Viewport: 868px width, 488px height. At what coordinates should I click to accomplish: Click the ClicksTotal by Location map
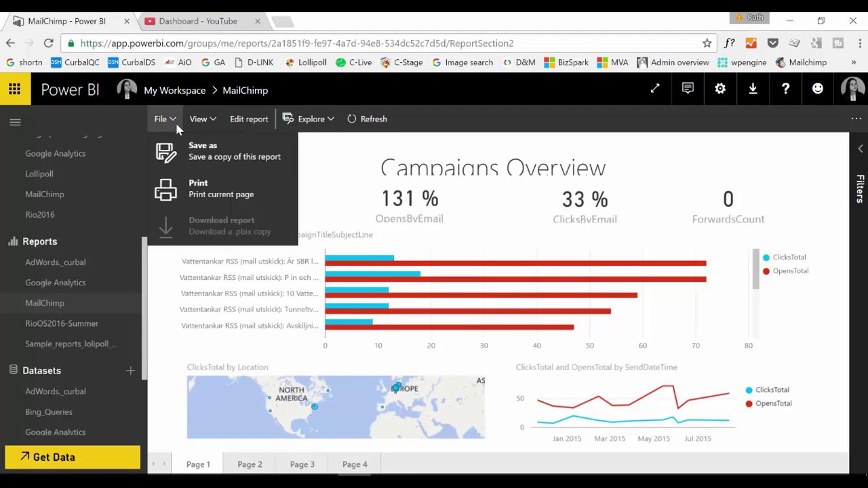click(336, 407)
